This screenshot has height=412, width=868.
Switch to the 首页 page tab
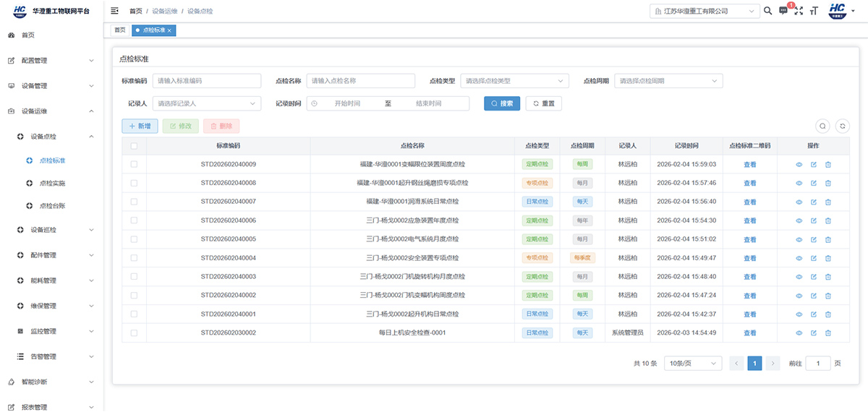coord(119,30)
